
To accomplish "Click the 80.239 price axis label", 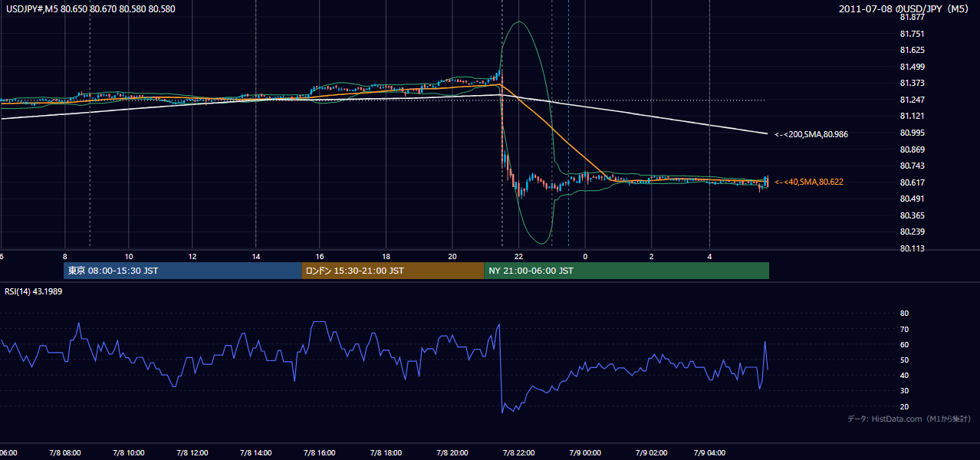I will [x=912, y=232].
